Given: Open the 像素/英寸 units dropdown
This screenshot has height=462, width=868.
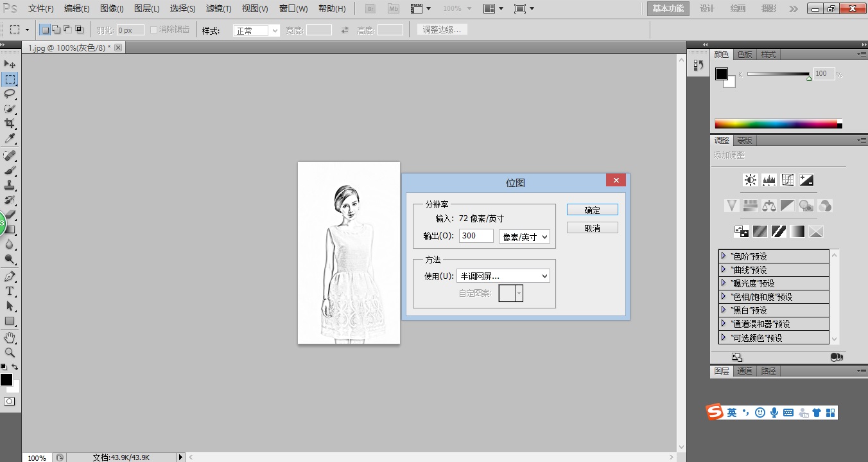Looking at the screenshot, I should 525,236.
